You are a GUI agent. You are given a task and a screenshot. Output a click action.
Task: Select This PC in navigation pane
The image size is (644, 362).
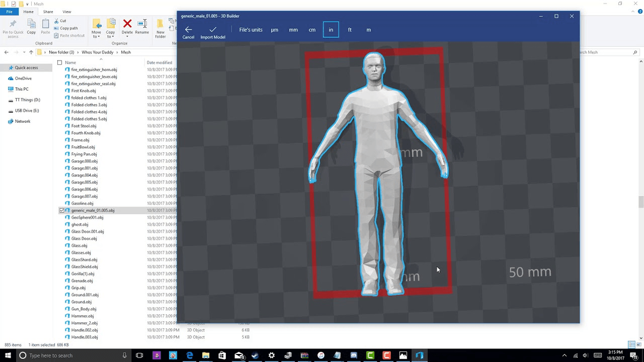[x=22, y=89]
